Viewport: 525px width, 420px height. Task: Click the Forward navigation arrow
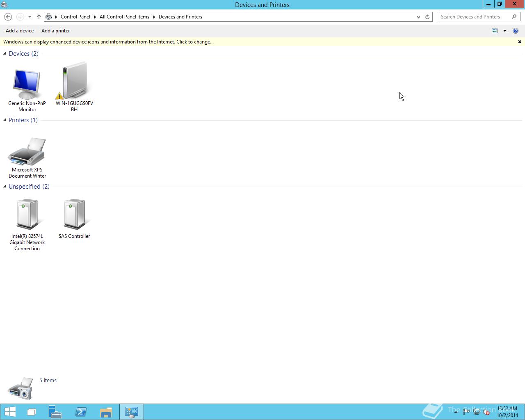pyautogui.click(x=20, y=17)
